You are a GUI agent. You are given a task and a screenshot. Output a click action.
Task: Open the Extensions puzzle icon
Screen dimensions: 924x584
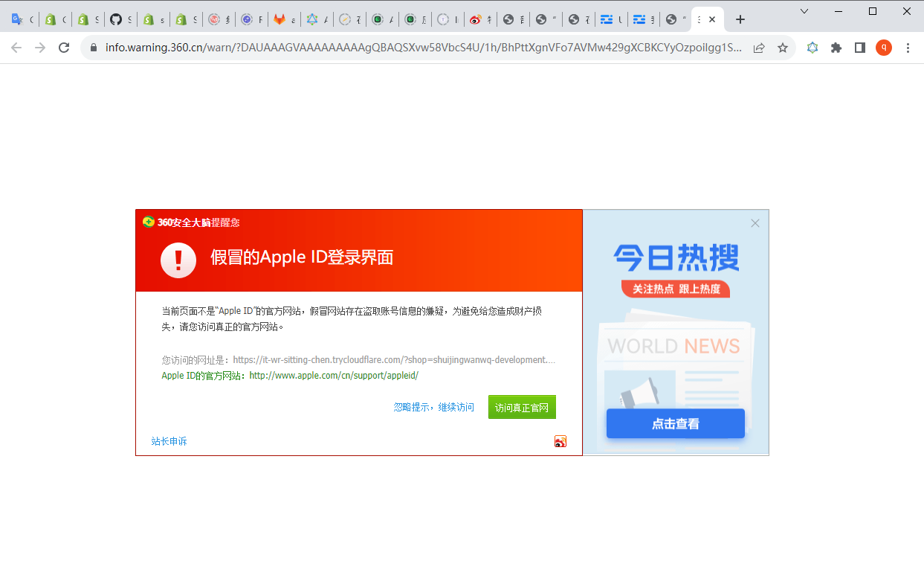(x=836, y=48)
